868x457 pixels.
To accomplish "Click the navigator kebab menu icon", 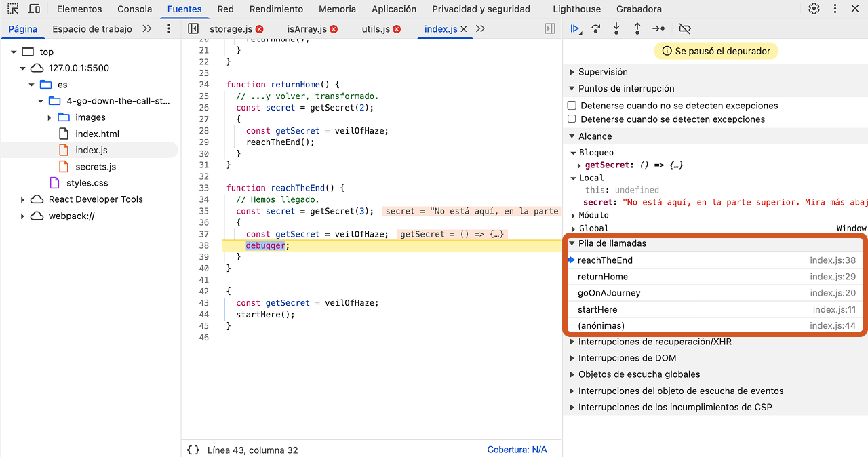I will (169, 29).
